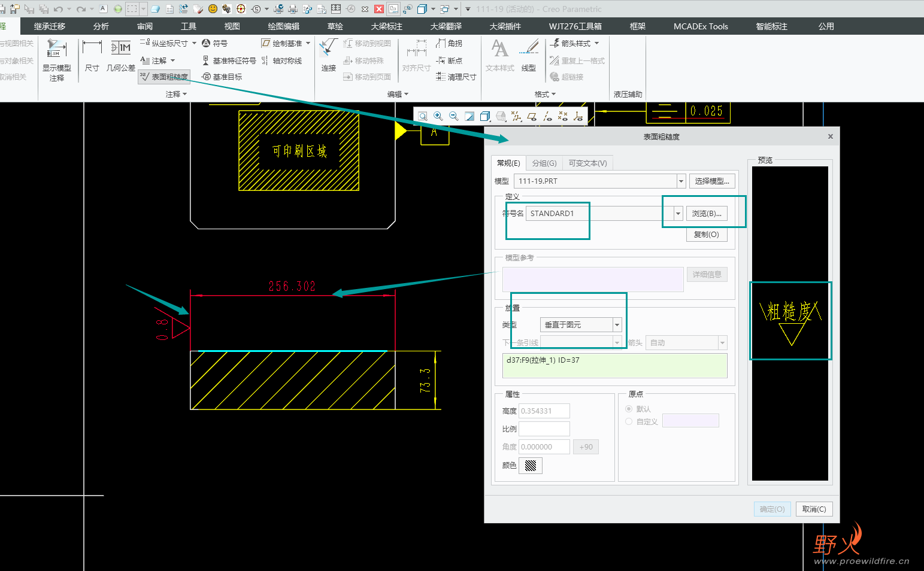
Task: Open the MCADEx Tools ribbon tab
Action: 701,26
